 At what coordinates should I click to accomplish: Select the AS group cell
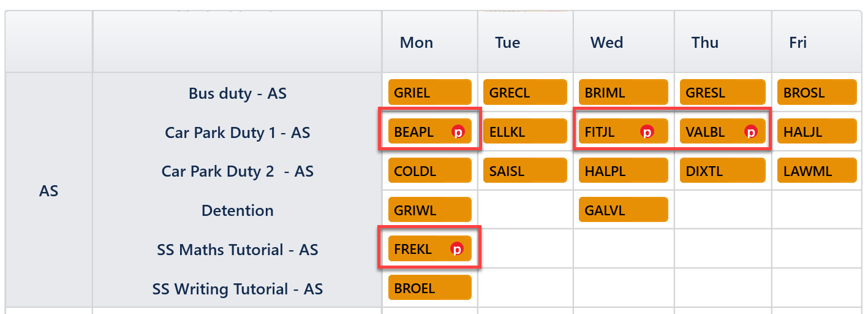(48, 191)
